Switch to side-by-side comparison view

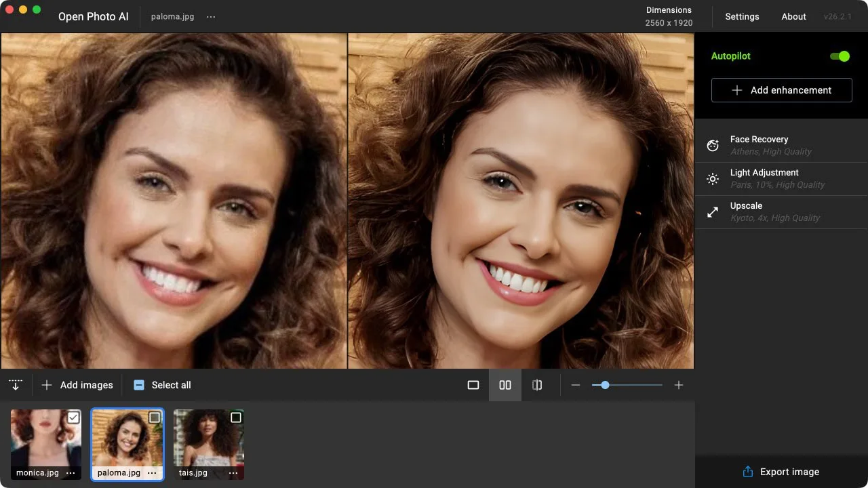coord(505,385)
